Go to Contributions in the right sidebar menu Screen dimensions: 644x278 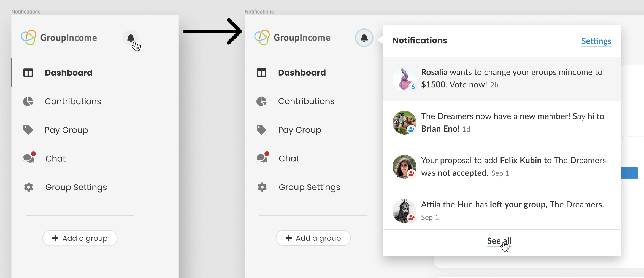306,101
